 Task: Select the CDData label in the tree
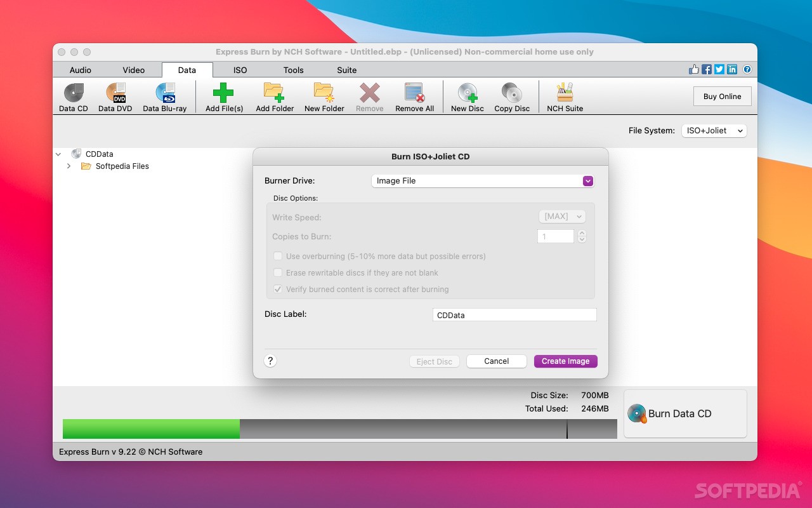(x=100, y=154)
